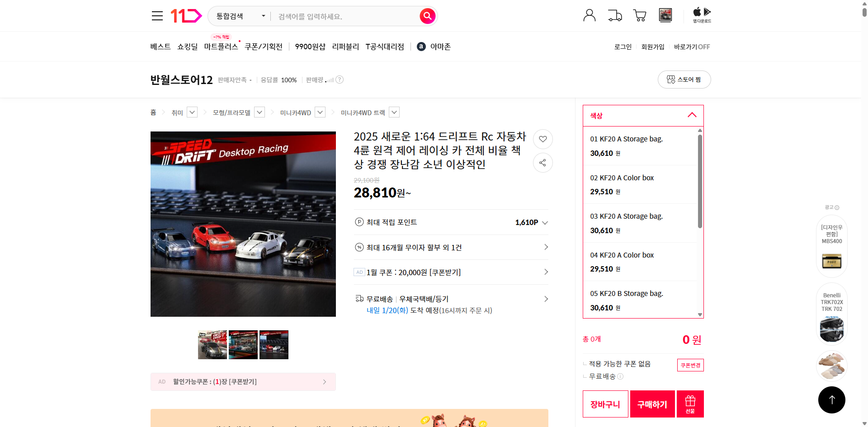Click the 회원가입 signup link
Image resolution: width=868 pixels, height=427 pixels.
click(x=652, y=47)
